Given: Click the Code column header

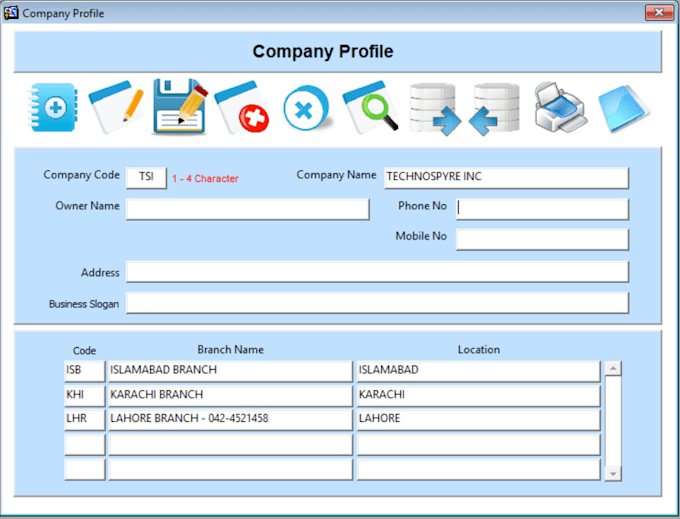Looking at the screenshot, I should 84,350.
